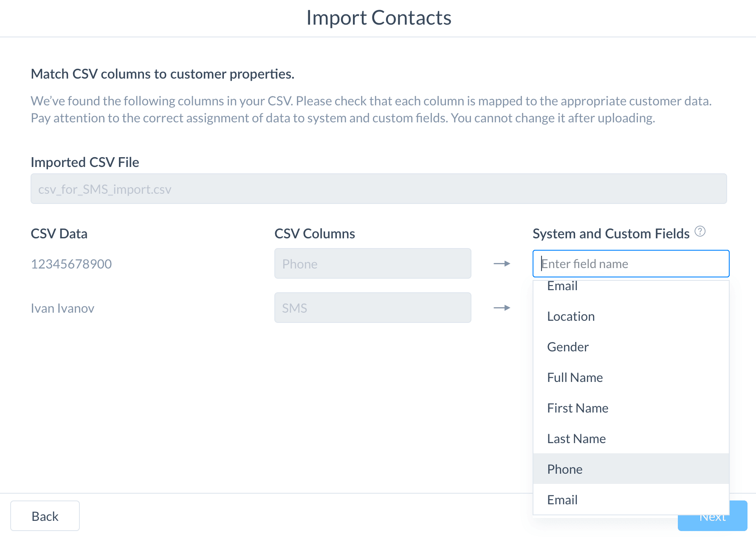Select Full Name option
This screenshot has width=756, height=537.
point(631,377)
